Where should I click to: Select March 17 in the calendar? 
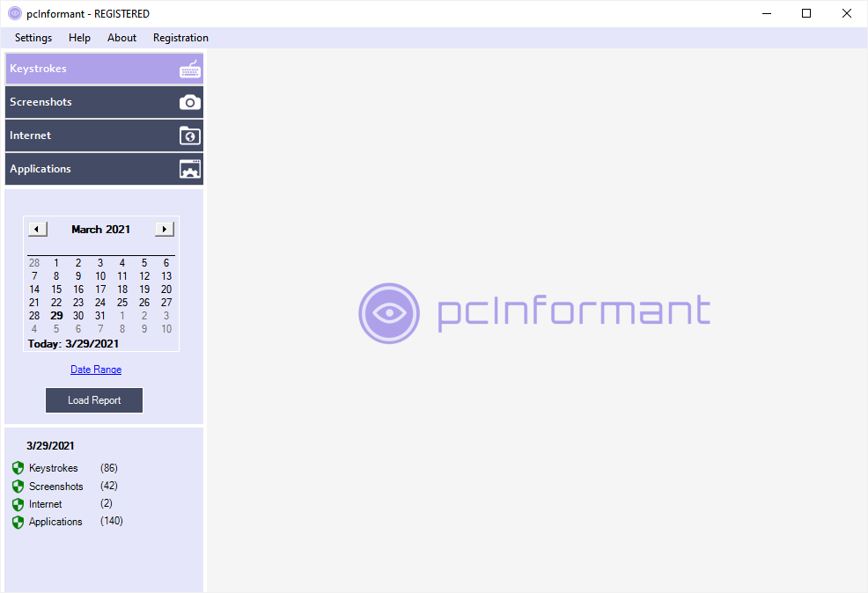[100, 289]
